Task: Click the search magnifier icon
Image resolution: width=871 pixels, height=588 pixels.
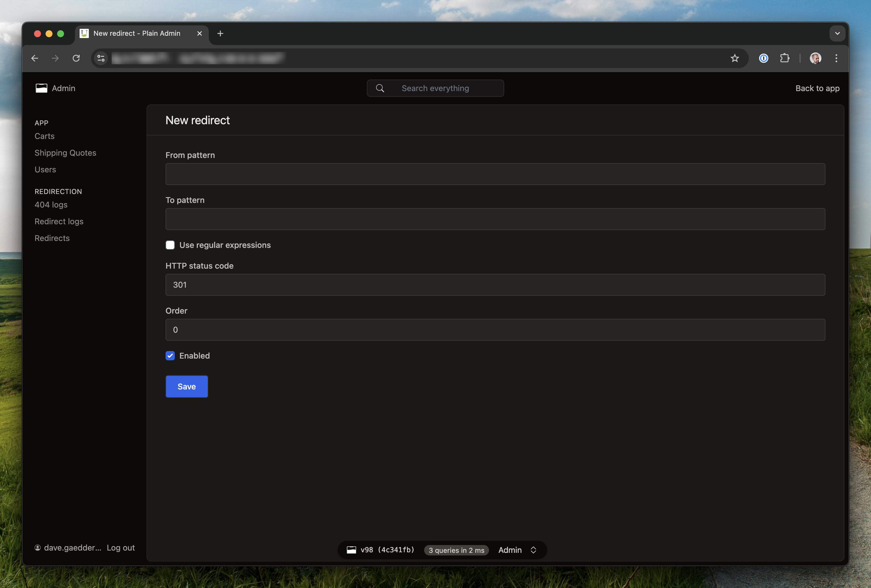Action: (x=380, y=88)
